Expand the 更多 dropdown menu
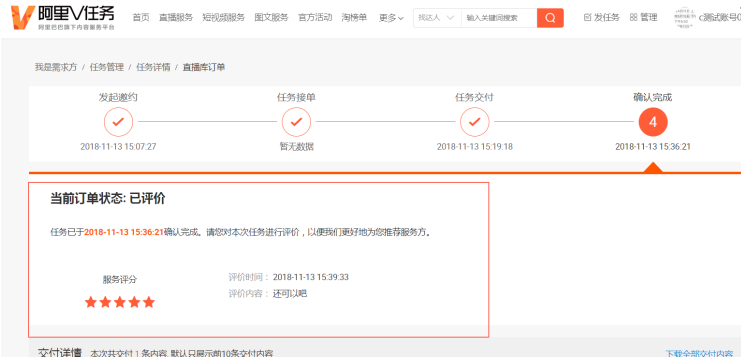Image resolution: width=741 pixels, height=362 pixels. (x=391, y=18)
